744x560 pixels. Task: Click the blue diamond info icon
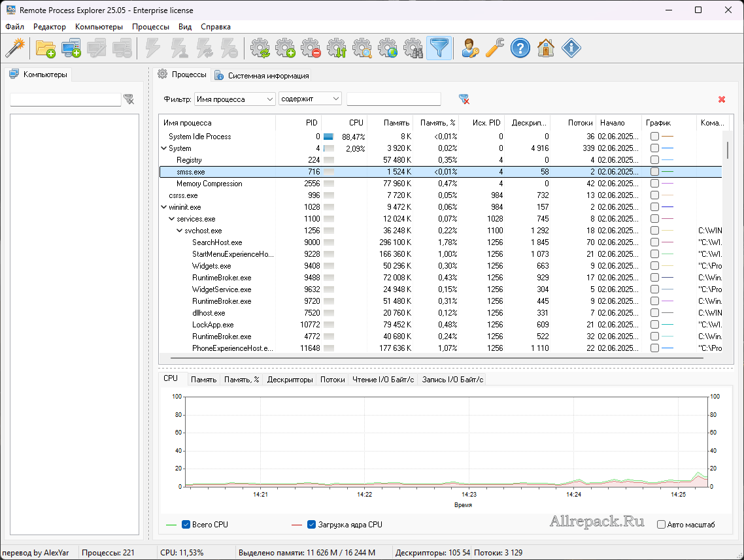(571, 48)
